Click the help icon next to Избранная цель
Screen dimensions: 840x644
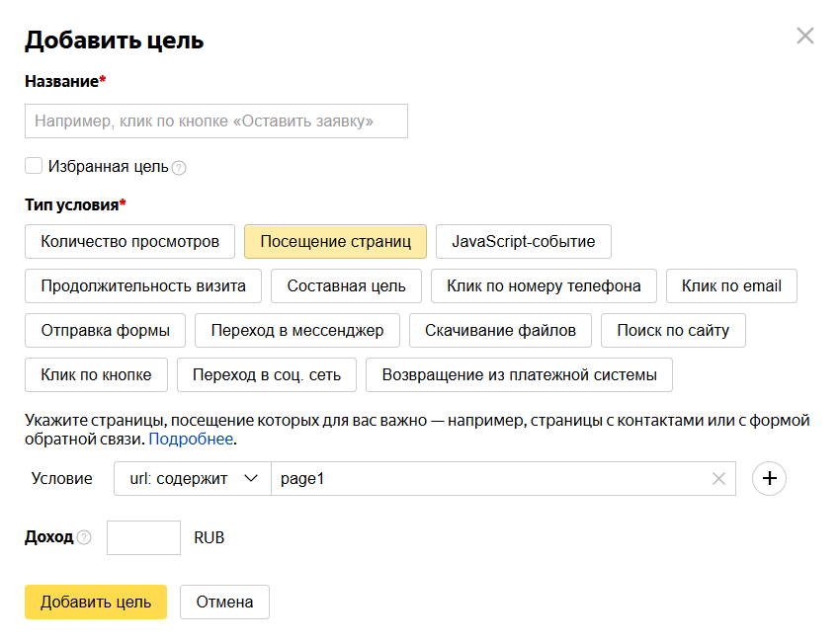point(179,168)
